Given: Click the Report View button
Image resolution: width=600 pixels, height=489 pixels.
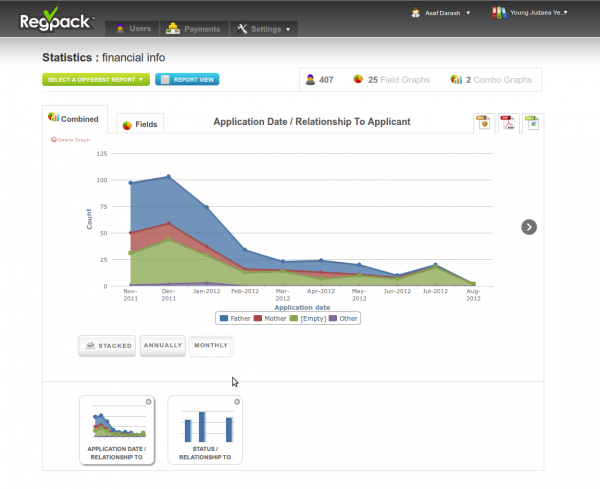Looking at the screenshot, I should [x=187, y=79].
